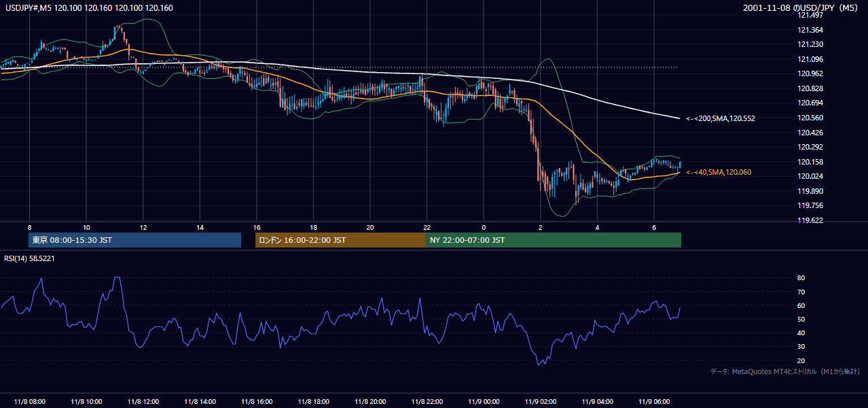Click price level 119.890 on the axis
This screenshot has width=868, height=408.
(809, 191)
